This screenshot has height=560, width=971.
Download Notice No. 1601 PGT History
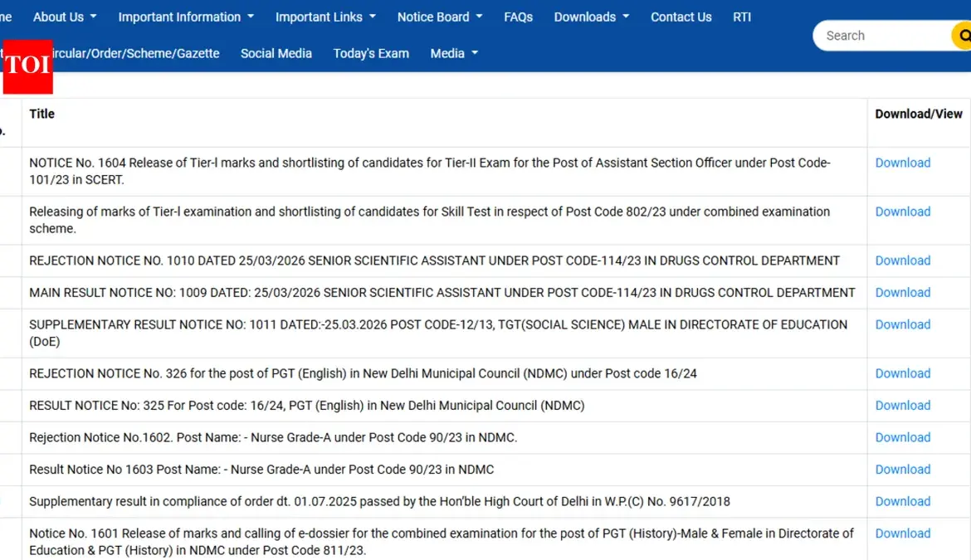coord(902,533)
